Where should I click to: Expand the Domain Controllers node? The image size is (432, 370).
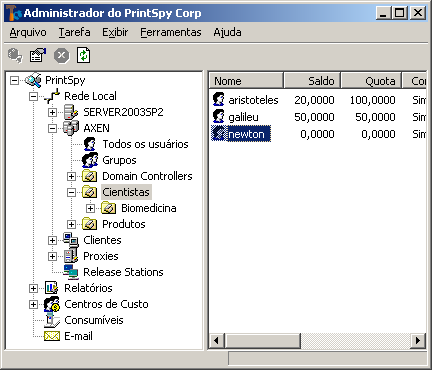point(71,176)
